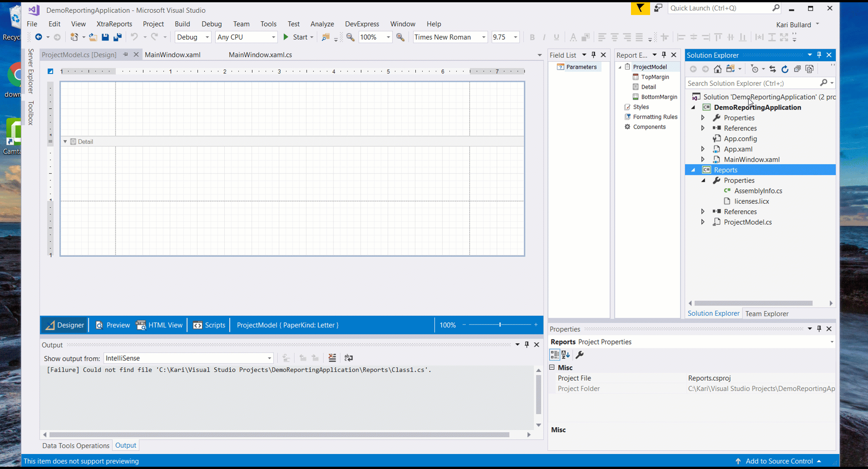The image size is (868, 469).
Task: Click the Undo arrow icon
Action: pos(134,37)
